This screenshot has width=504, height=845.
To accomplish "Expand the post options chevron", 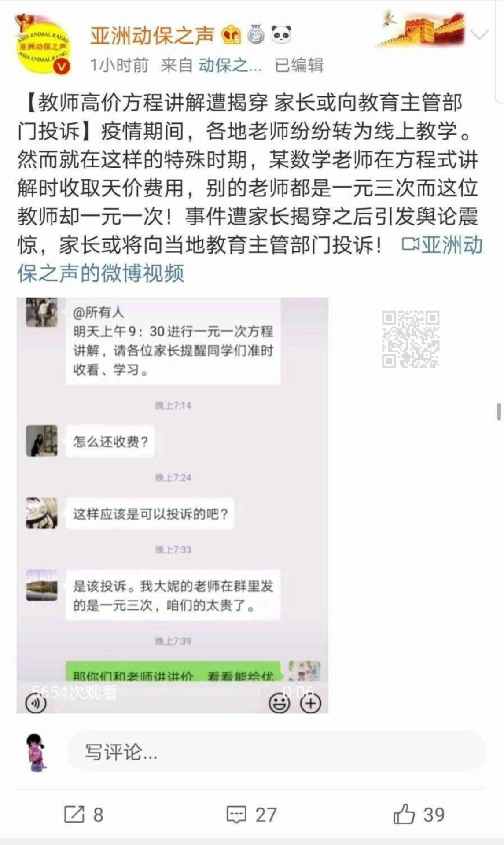I will [x=479, y=34].
